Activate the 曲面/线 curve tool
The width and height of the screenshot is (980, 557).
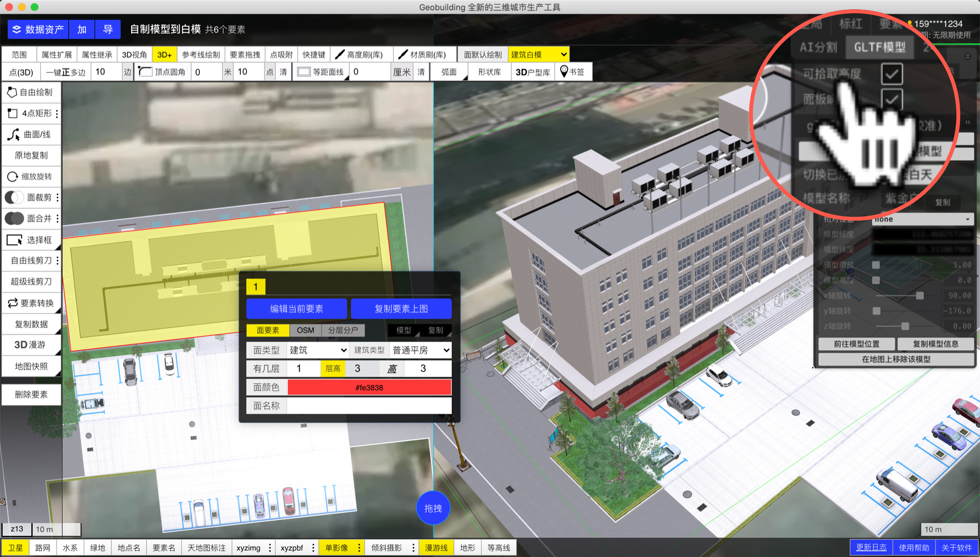[x=31, y=134]
